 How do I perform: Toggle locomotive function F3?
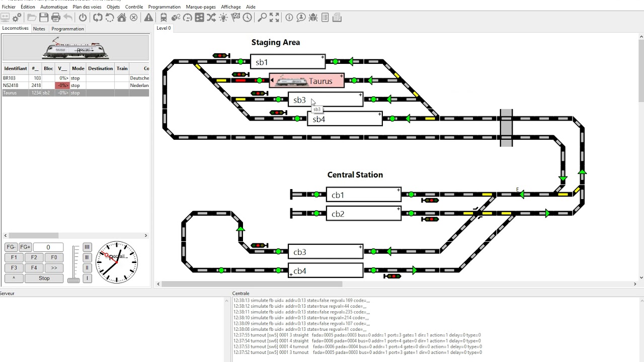(x=14, y=268)
